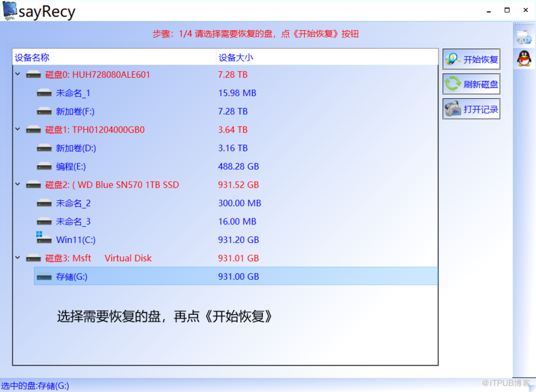Click the 3.16 TB size value
Screen dimensions: 536x392
click(233, 148)
